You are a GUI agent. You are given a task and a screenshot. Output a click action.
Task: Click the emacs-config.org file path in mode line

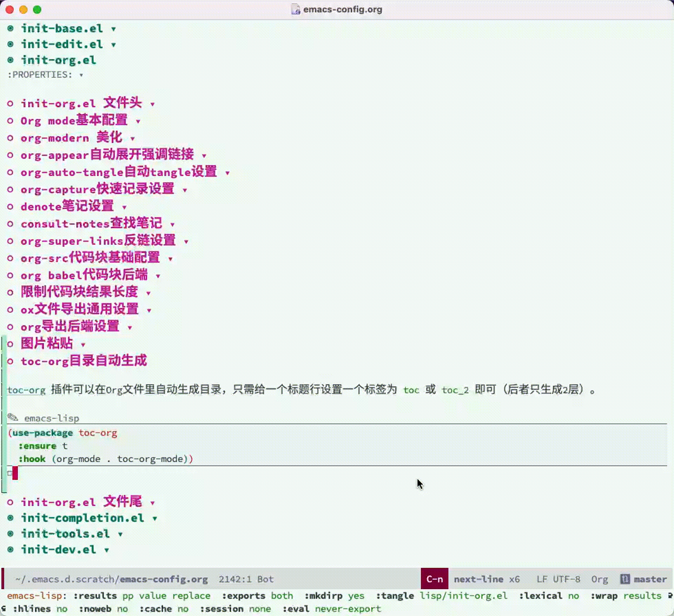(112, 579)
